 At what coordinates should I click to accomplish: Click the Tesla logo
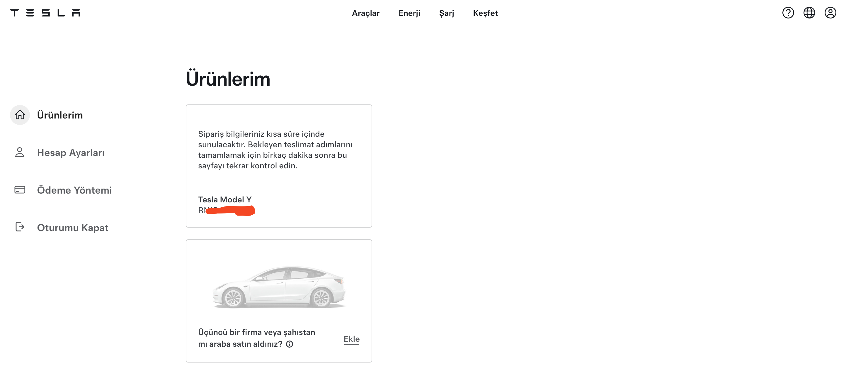45,13
